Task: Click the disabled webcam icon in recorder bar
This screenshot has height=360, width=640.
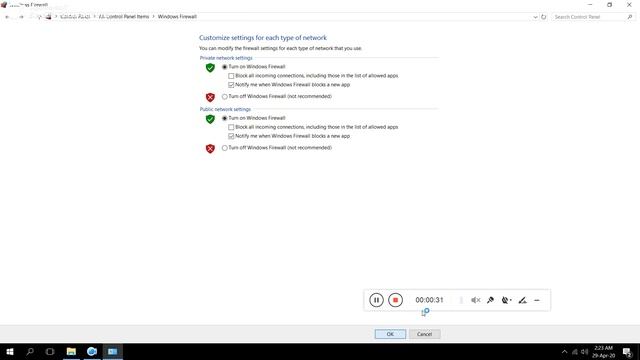Action: (505, 300)
